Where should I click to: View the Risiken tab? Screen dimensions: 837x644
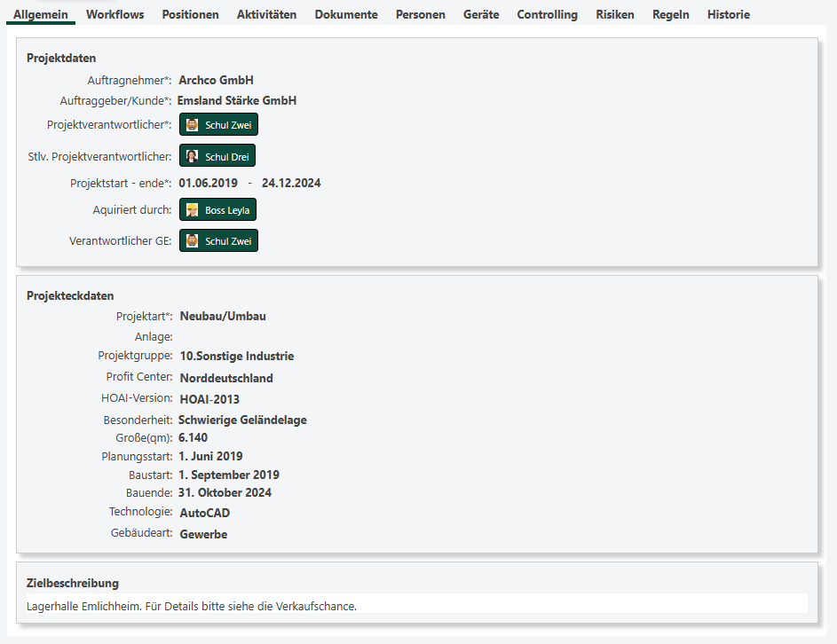click(615, 15)
